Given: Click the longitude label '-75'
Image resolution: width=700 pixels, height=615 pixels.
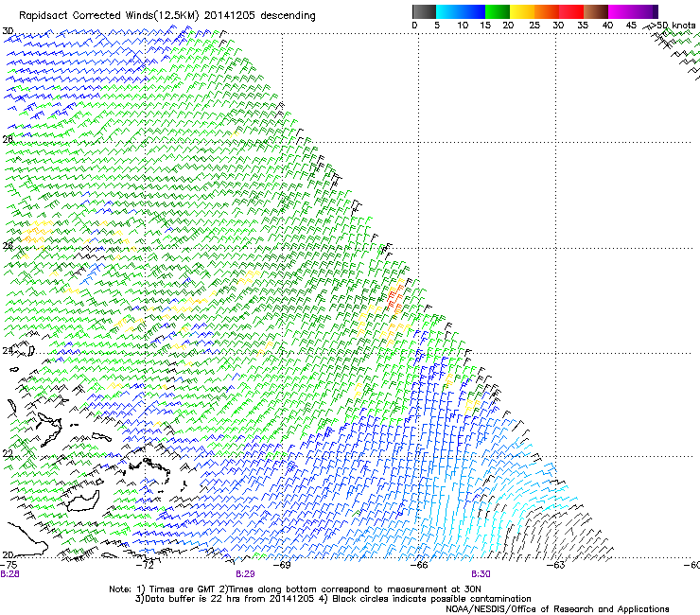Looking at the screenshot, I should click(9, 565).
